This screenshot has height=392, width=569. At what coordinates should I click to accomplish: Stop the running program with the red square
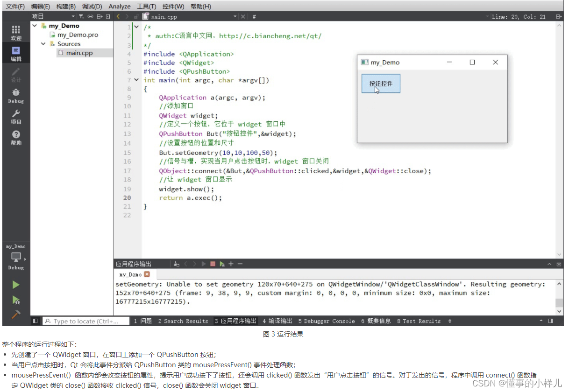pos(213,264)
